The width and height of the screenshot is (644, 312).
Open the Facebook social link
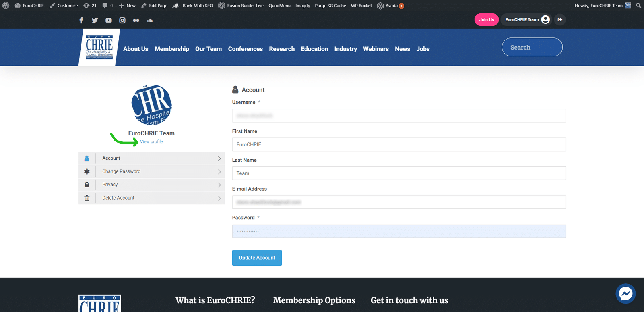tap(81, 20)
